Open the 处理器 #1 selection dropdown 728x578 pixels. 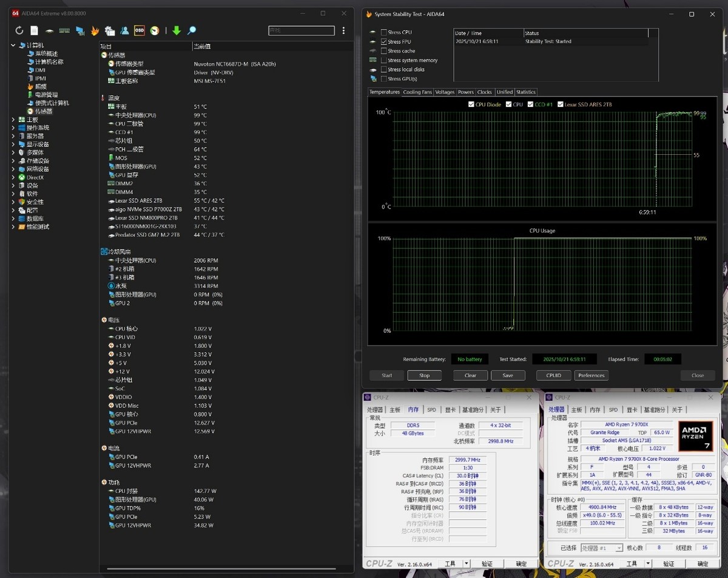click(601, 548)
